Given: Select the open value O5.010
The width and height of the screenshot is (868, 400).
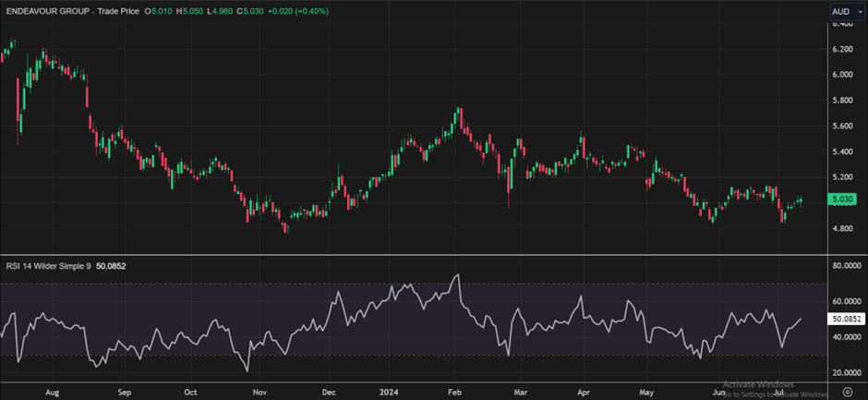Looking at the screenshot, I should click(x=160, y=11).
